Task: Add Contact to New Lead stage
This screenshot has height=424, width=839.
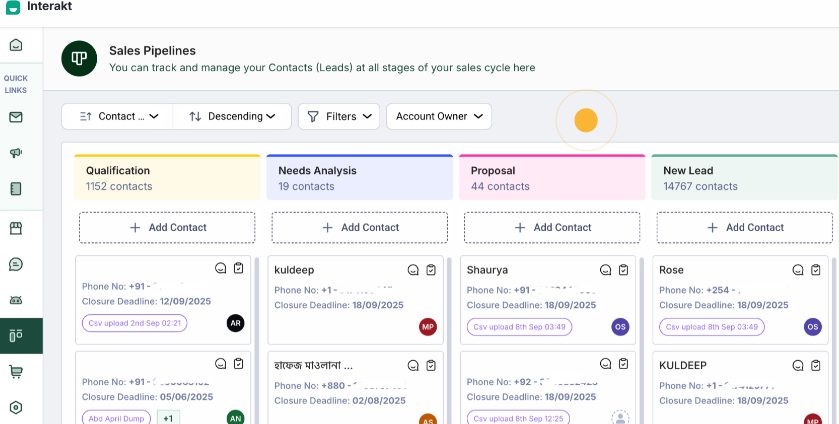Action: 744,228
